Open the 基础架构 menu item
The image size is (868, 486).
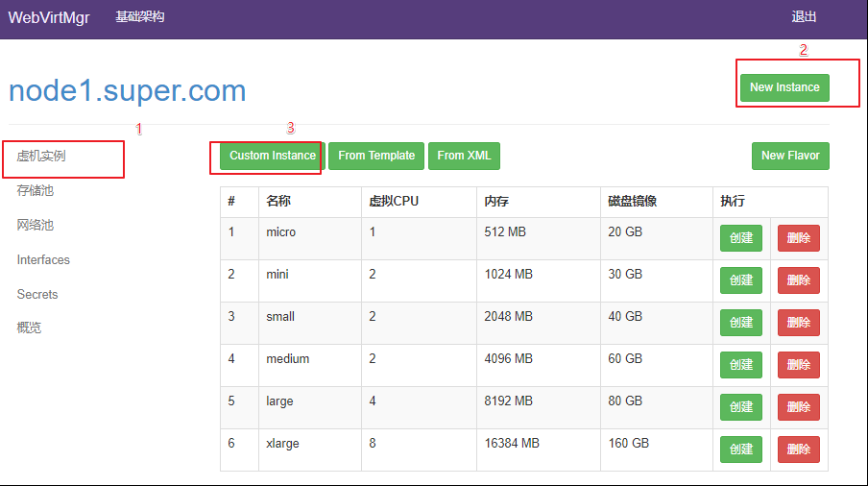139,16
